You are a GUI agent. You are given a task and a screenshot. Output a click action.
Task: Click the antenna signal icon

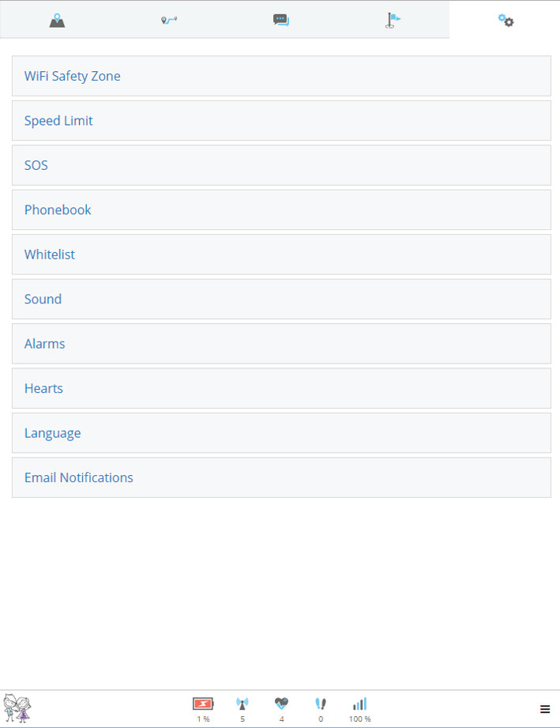point(242,703)
